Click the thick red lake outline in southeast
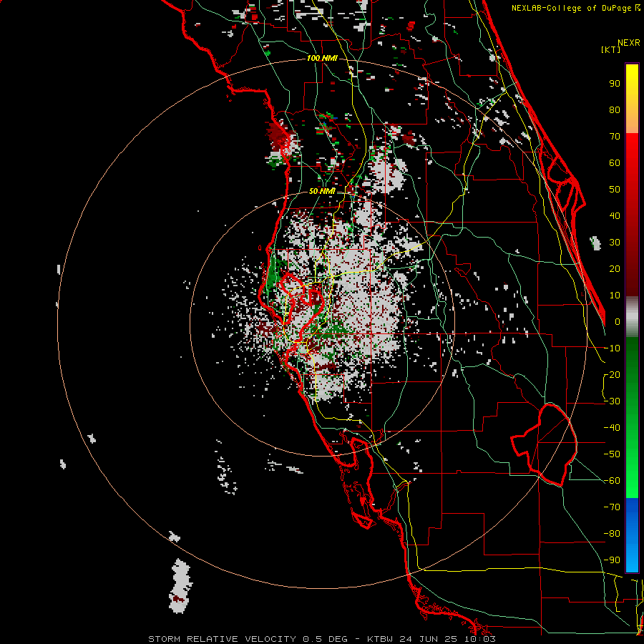 coord(545,445)
